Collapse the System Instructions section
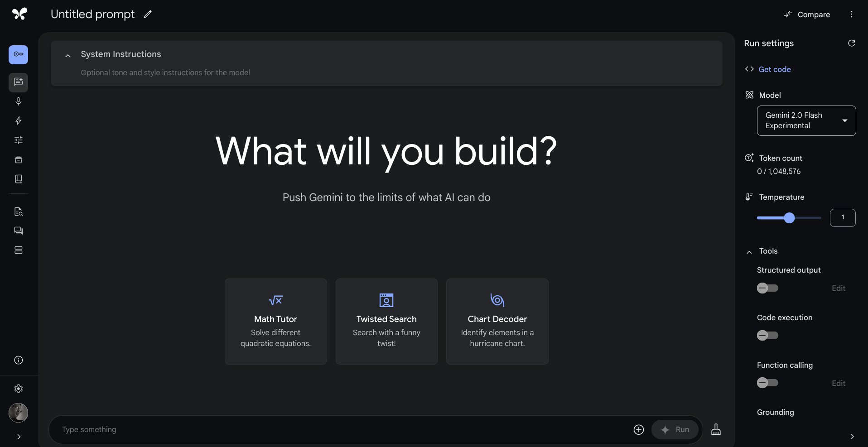The width and height of the screenshot is (868, 447). (68, 55)
